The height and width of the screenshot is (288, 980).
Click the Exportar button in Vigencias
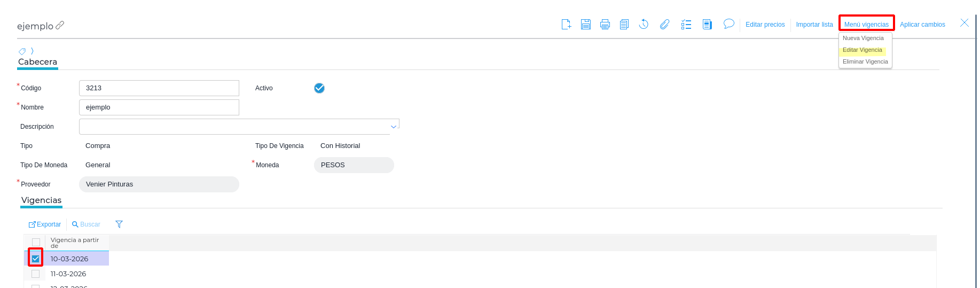point(45,224)
